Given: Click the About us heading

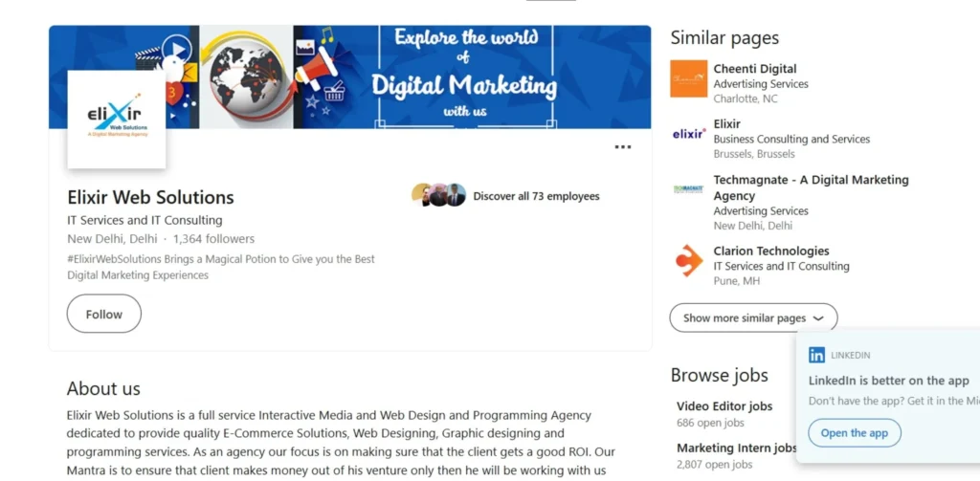Looking at the screenshot, I should pos(103,388).
